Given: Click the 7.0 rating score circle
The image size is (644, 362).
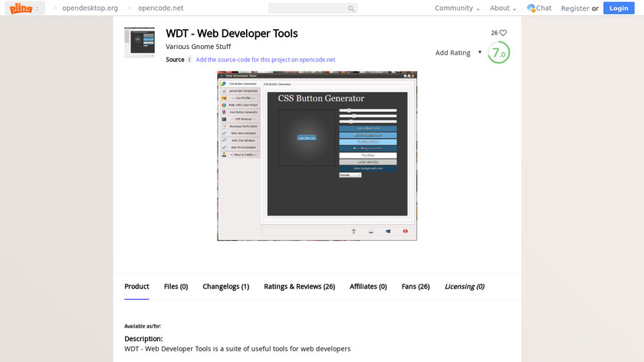Looking at the screenshot, I should pyautogui.click(x=498, y=53).
